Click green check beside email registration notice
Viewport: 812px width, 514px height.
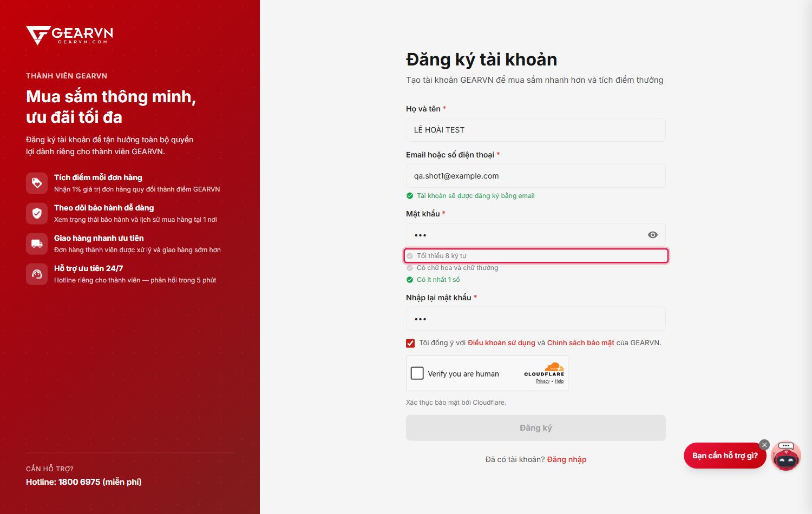[410, 196]
